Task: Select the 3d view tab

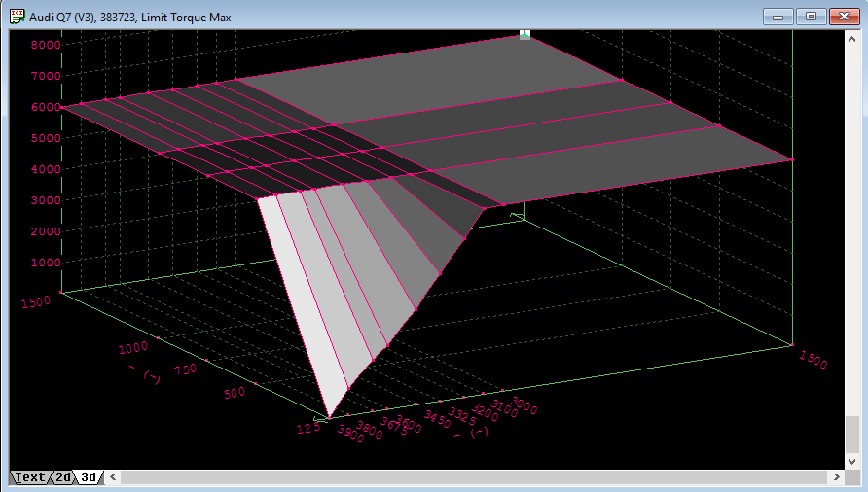Action: pos(89,477)
